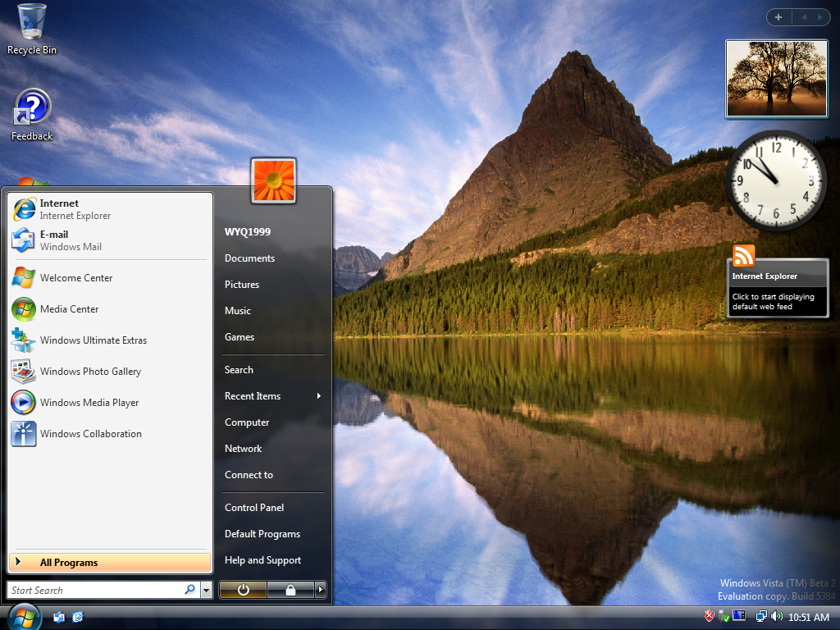Open Windows Mail E-mail entry

click(111, 240)
